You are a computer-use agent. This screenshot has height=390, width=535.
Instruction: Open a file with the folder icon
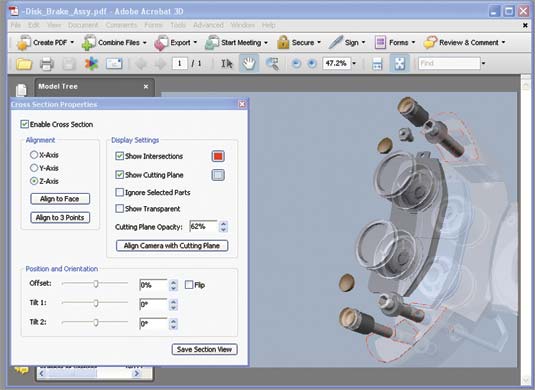click(x=24, y=64)
